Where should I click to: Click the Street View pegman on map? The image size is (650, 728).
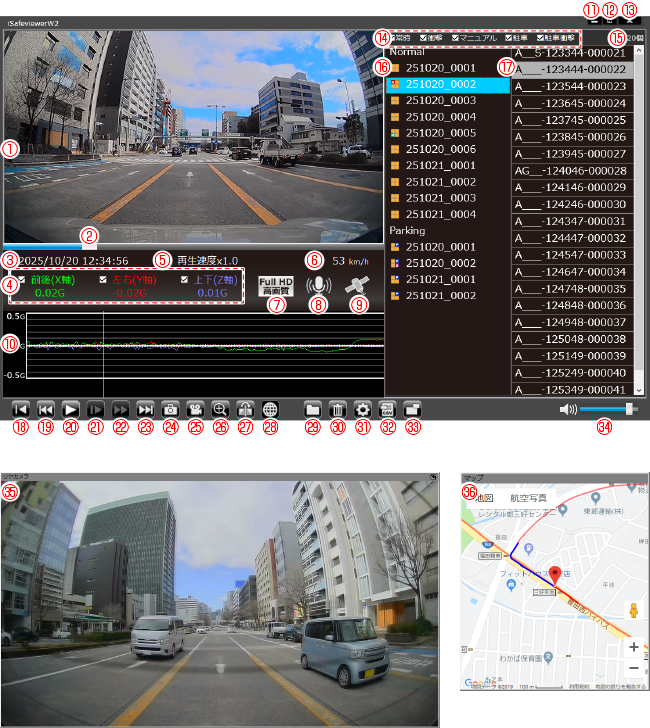[634, 611]
